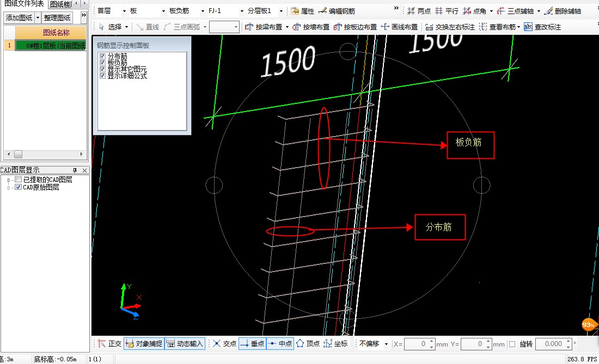Click 查改标注 check and modify annotation
This screenshot has height=364, width=599.
[542, 27]
